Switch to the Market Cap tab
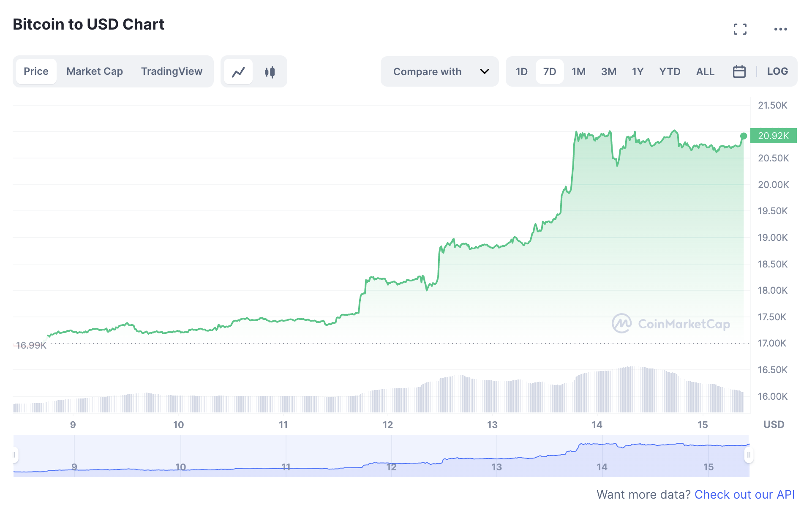812x513 pixels. click(95, 71)
